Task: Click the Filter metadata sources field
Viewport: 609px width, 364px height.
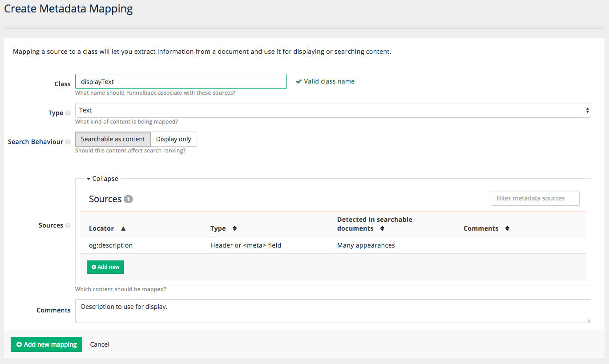Action: pos(535,198)
